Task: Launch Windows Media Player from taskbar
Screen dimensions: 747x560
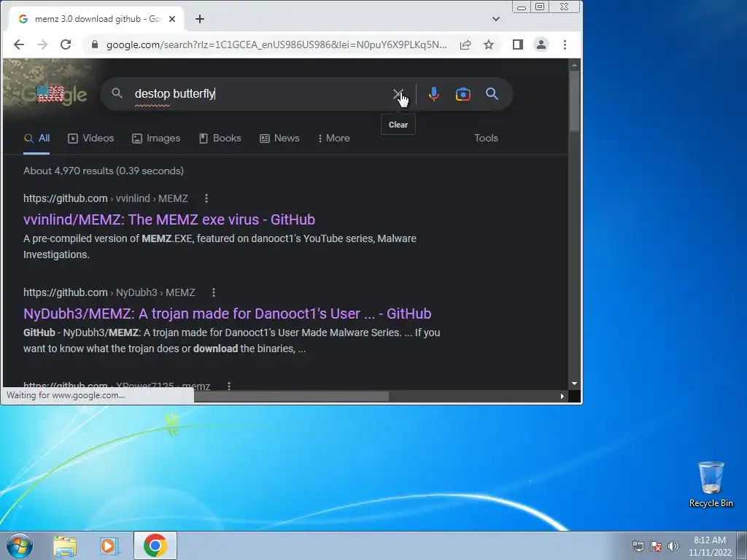Action: (x=109, y=546)
